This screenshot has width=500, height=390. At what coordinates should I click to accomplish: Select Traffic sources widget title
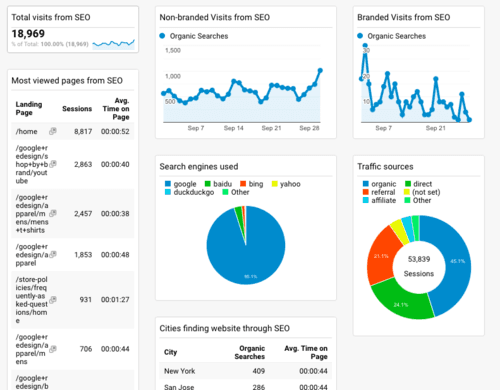[x=385, y=167]
